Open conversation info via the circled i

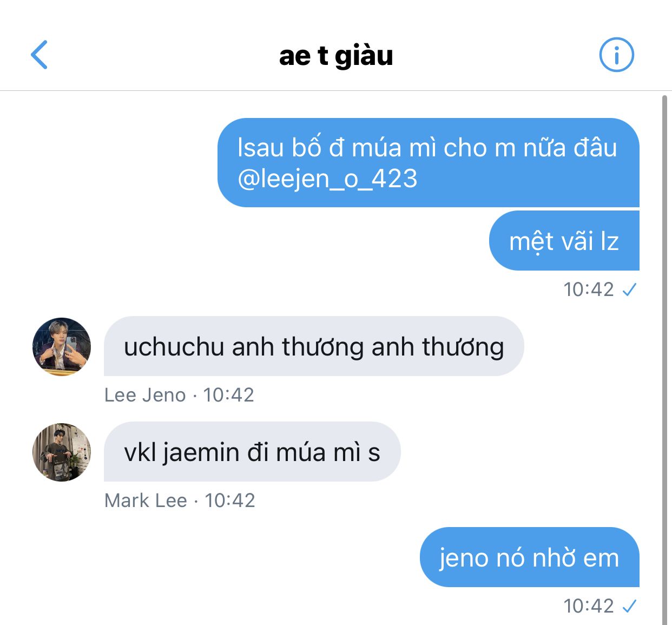click(x=616, y=55)
